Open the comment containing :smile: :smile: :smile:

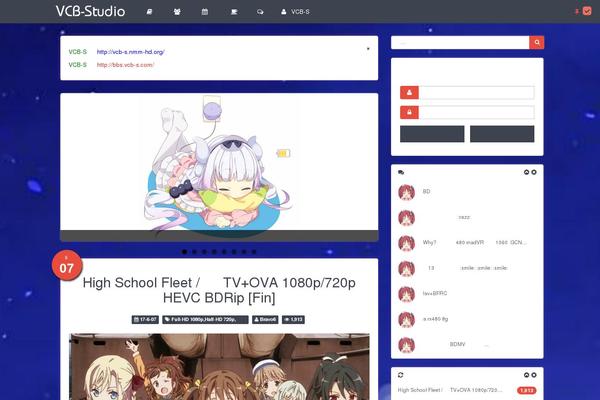(467, 268)
